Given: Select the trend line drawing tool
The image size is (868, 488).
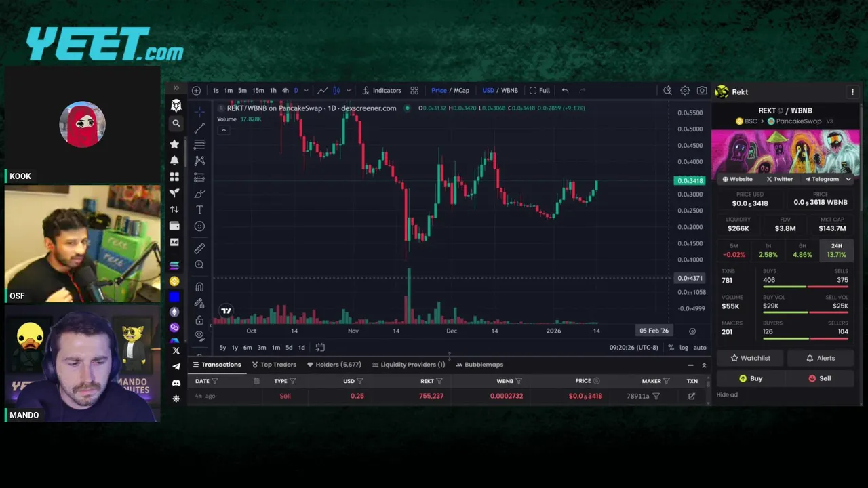Looking at the screenshot, I should coord(199,128).
